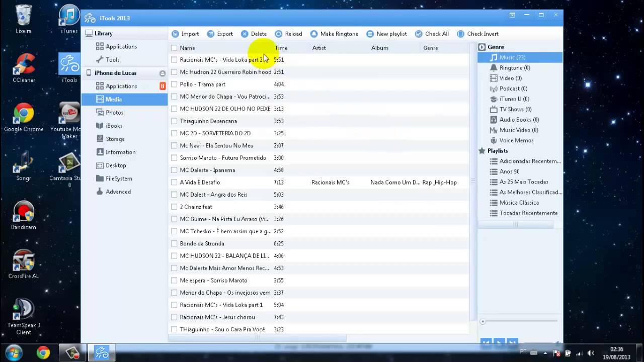Screen dimensions: 644x362
Task: Select Music (23) genre
Action: 520,57
